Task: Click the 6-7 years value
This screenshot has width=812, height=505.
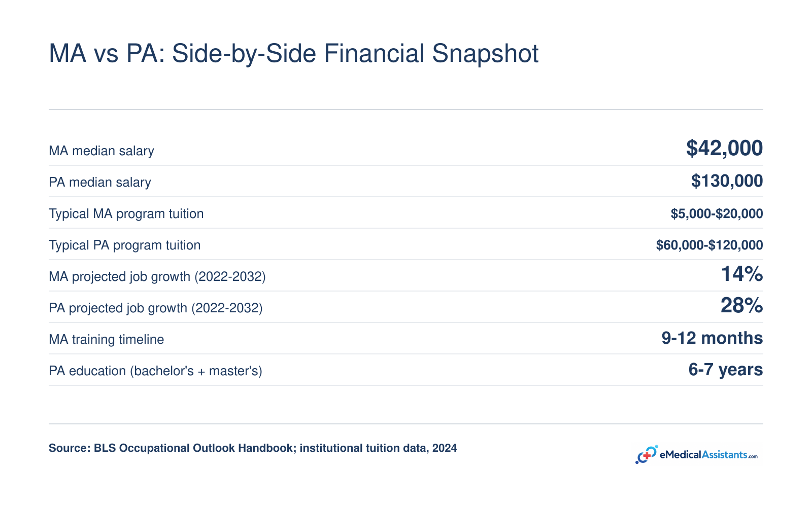Action: pyautogui.click(x=726, y=369)
